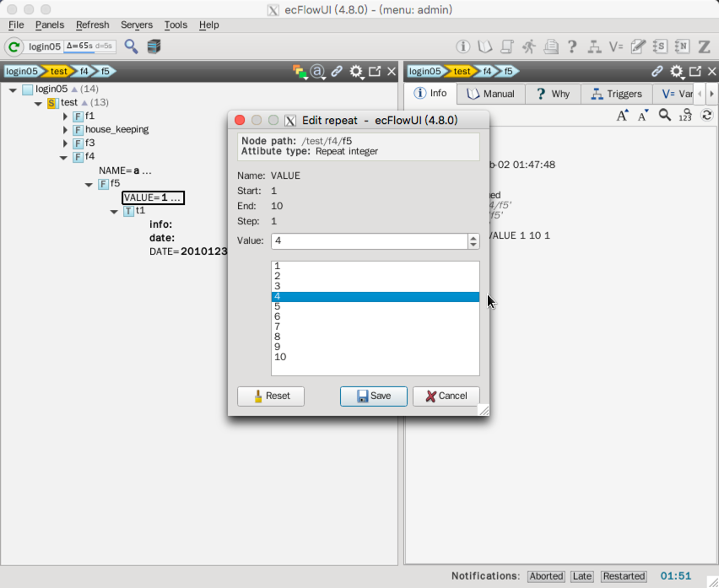Collapse the f5 family node

coord(89,185)
